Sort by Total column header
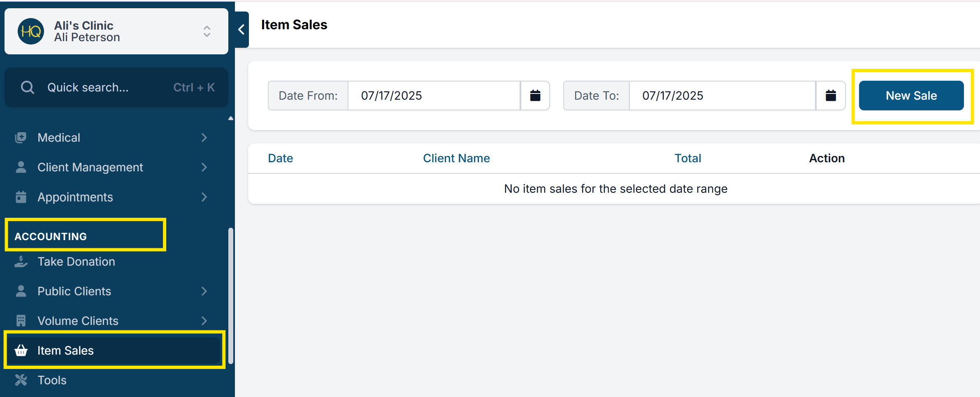 (687, 158)
